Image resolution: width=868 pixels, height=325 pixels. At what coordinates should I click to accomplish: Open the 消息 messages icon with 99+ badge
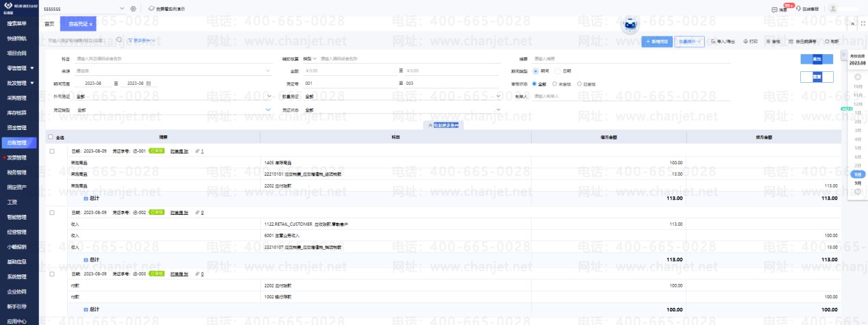774,10
